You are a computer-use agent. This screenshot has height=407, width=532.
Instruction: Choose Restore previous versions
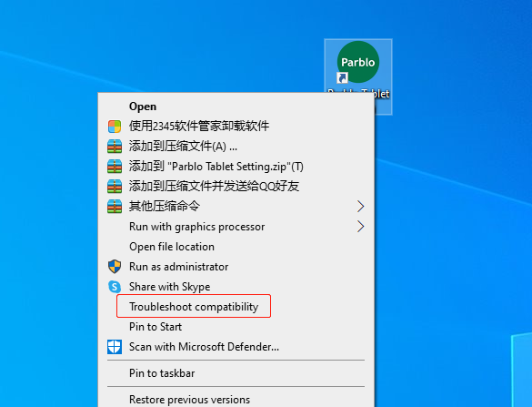tap(190, 400)
